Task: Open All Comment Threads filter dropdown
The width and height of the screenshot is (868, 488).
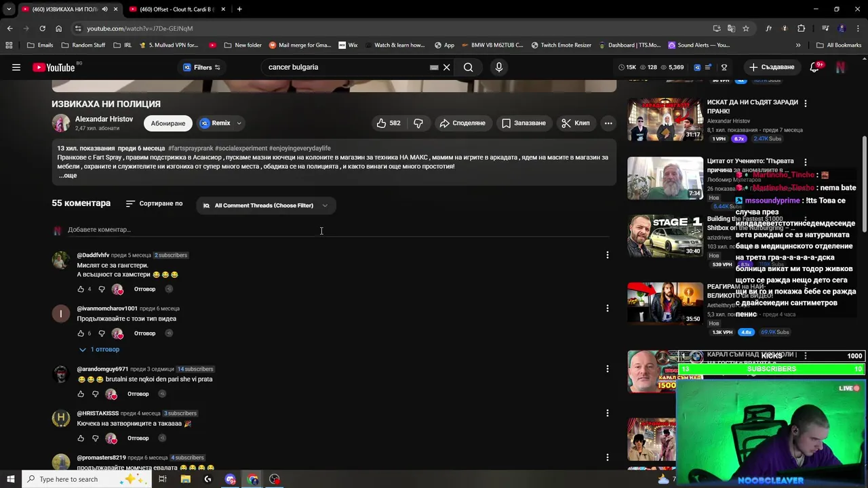Action: [x=265, y=205]
